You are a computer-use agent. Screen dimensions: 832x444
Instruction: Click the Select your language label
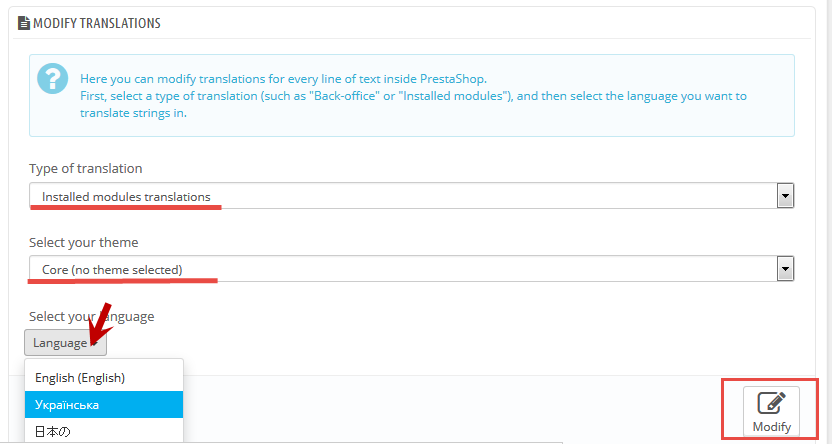[x=91, y=316]
